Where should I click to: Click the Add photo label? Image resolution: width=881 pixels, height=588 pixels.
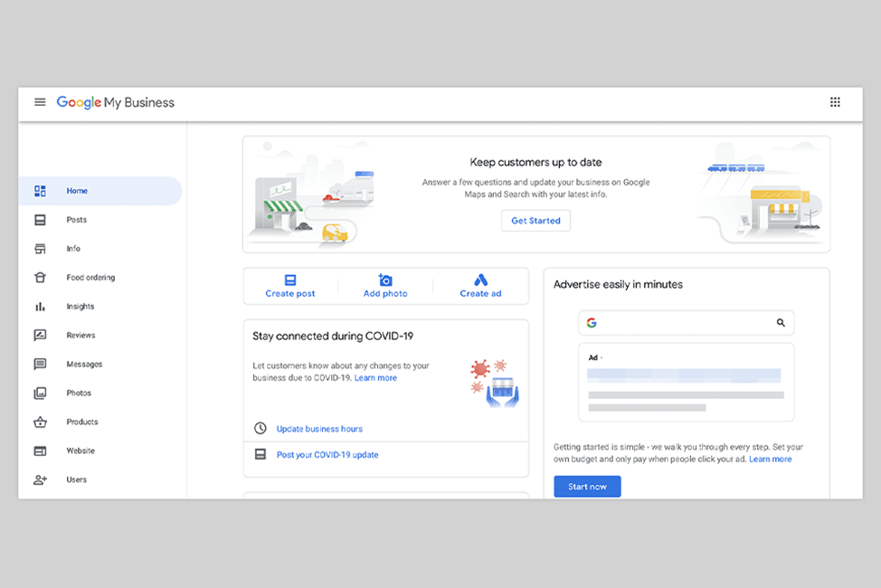click(385, 293)
